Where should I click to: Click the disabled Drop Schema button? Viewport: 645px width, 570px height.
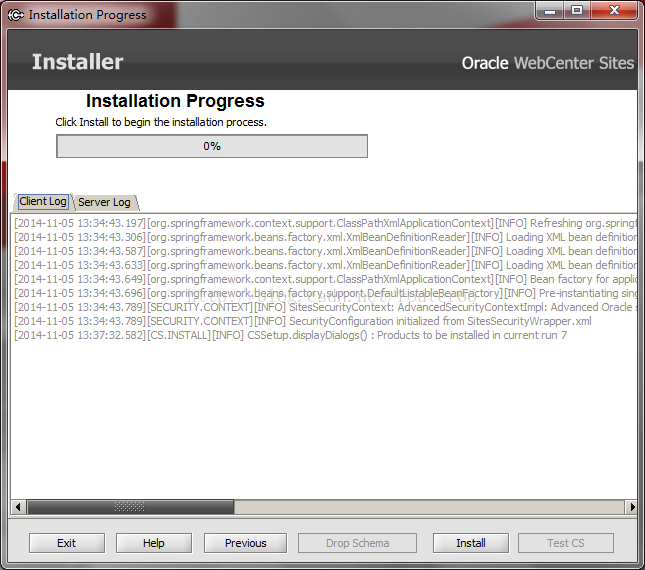click(357, 543)
